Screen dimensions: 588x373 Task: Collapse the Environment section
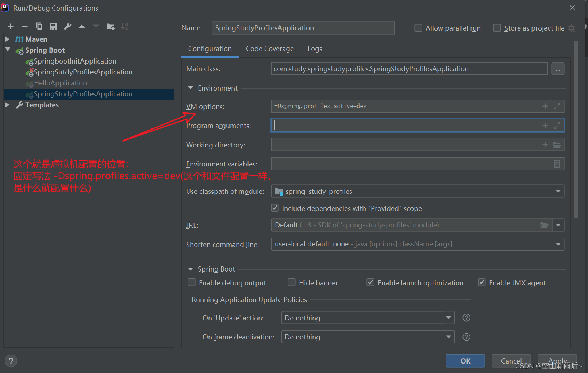coord(190,88)
